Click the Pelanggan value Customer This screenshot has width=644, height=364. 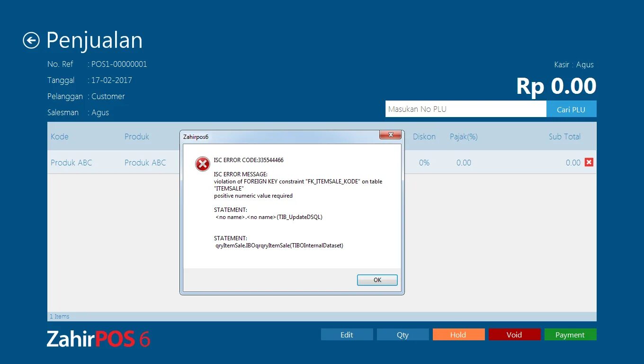(108, 96)
